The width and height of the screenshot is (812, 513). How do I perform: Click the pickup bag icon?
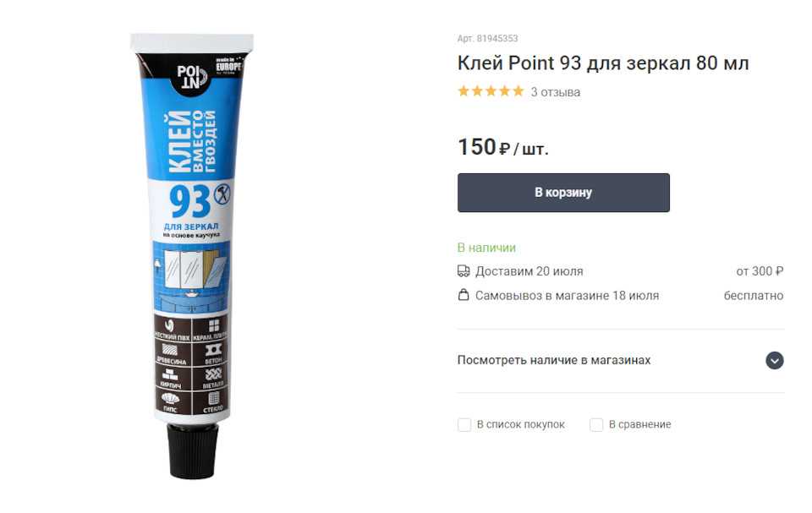point(464,295)
